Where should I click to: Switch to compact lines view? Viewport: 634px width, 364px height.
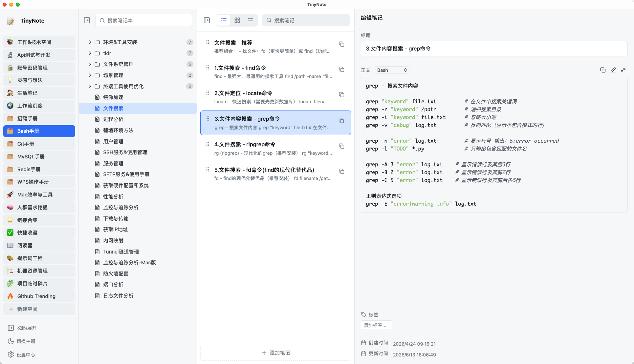click(251, 20)
